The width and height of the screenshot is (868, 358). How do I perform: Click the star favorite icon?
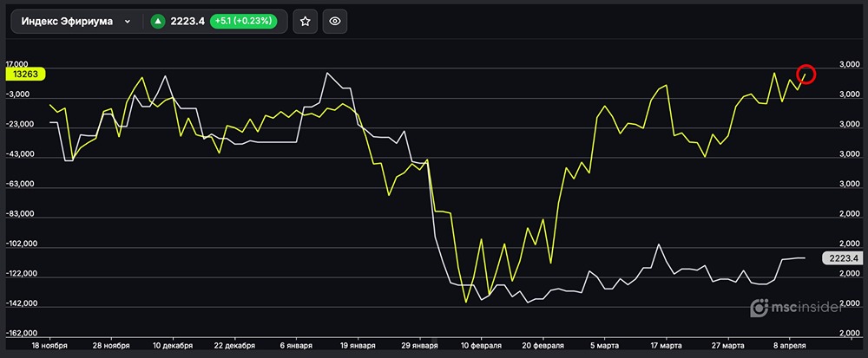pos(305,22)
